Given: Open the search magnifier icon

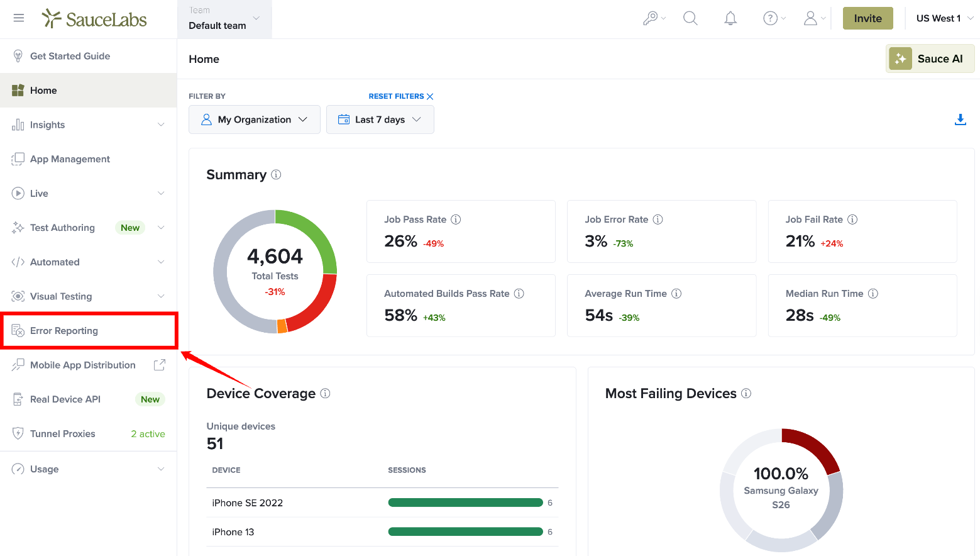Looking at the screenshot, I should point(690,18).
